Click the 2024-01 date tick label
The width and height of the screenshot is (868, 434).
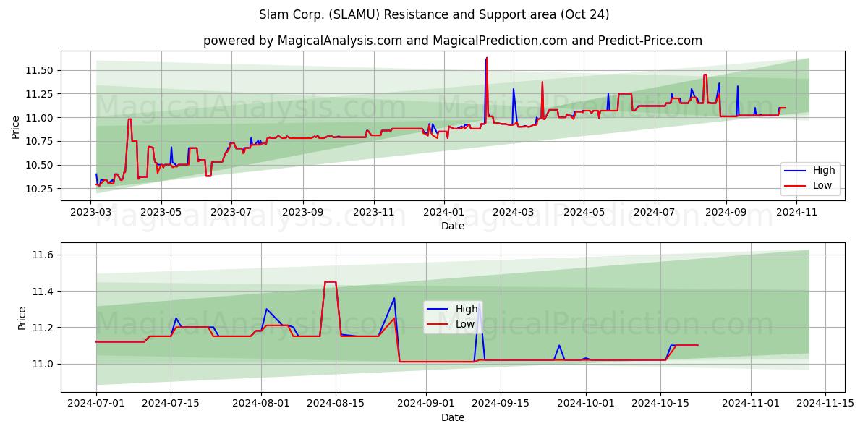[x=444, y=213]
